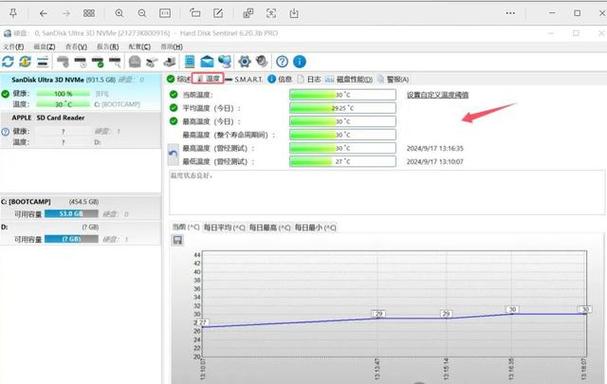Viewport: 607px width, 384px height.
Task: Click the reset arrow icon beside max temperature
Action: pyautogui.click(x=173, y=154)
